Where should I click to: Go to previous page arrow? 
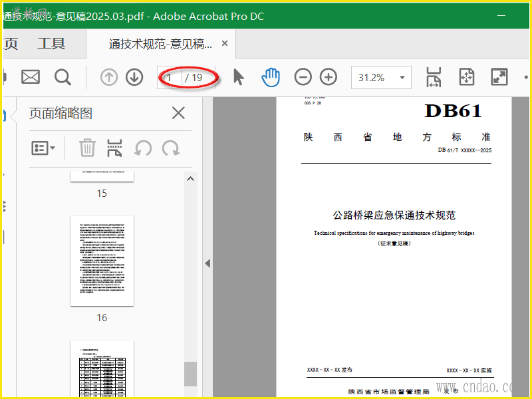[x=109, y=77]
